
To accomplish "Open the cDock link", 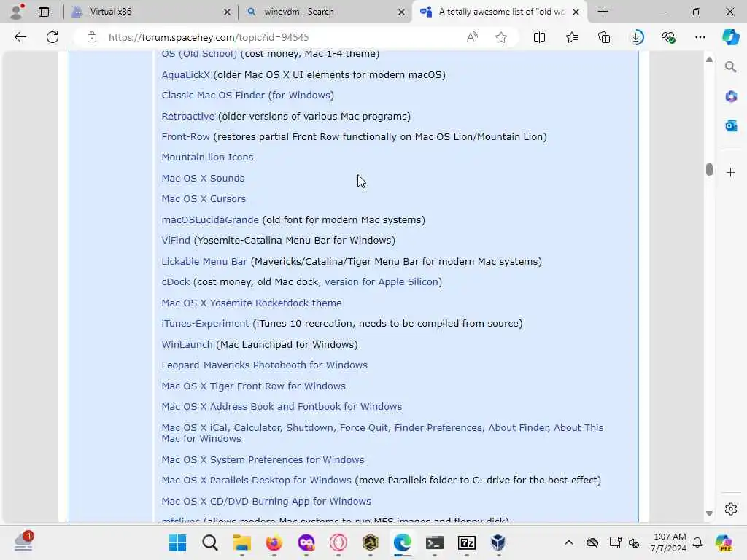I will [x=175, y=282].
